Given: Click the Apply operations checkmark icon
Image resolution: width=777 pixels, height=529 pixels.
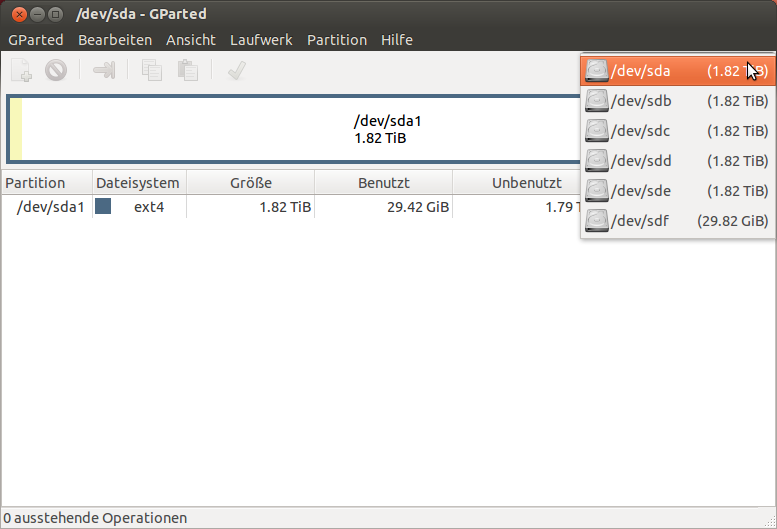Looking at the screenshot, I should point(236,70).
